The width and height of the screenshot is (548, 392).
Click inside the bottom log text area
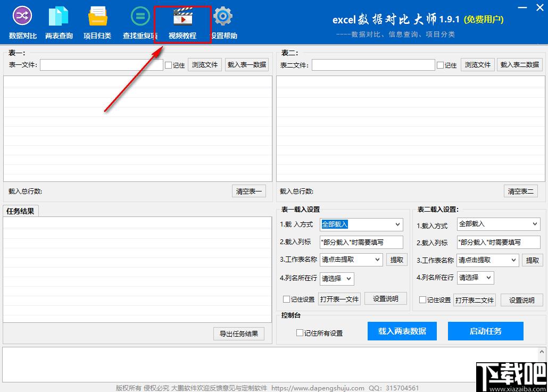[x=270, y=364]
